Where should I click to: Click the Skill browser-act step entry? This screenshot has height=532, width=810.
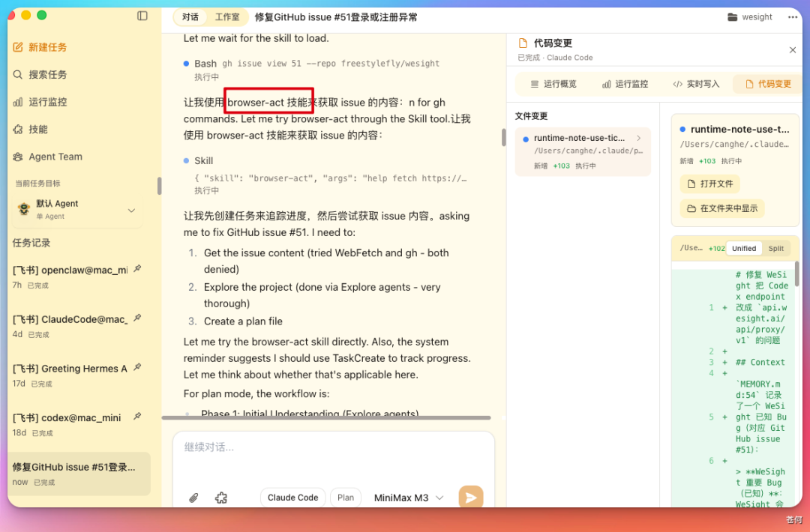point(325,175)
